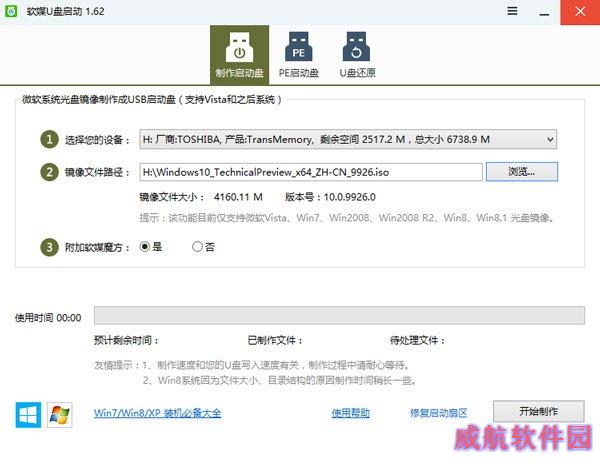Open the 使用帮助 link
This screenshot has height=461, width=600.
351,413
